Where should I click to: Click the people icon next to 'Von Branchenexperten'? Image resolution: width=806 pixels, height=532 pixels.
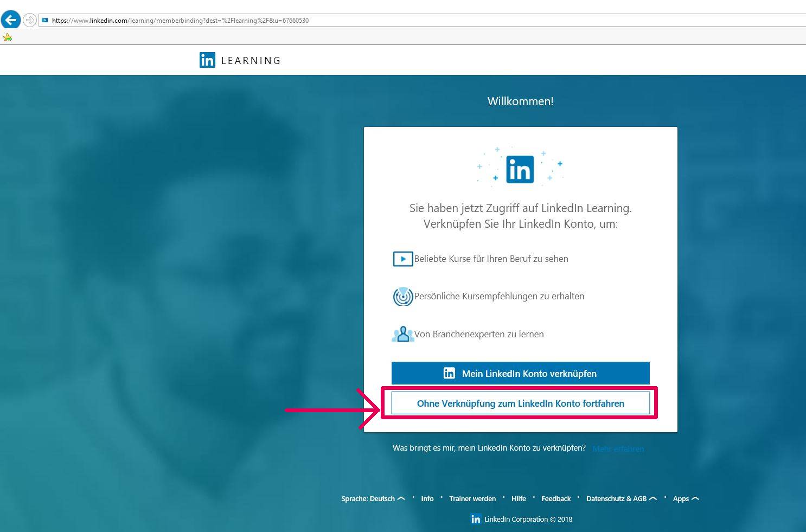pyautogui.click(x=403, y=334)
